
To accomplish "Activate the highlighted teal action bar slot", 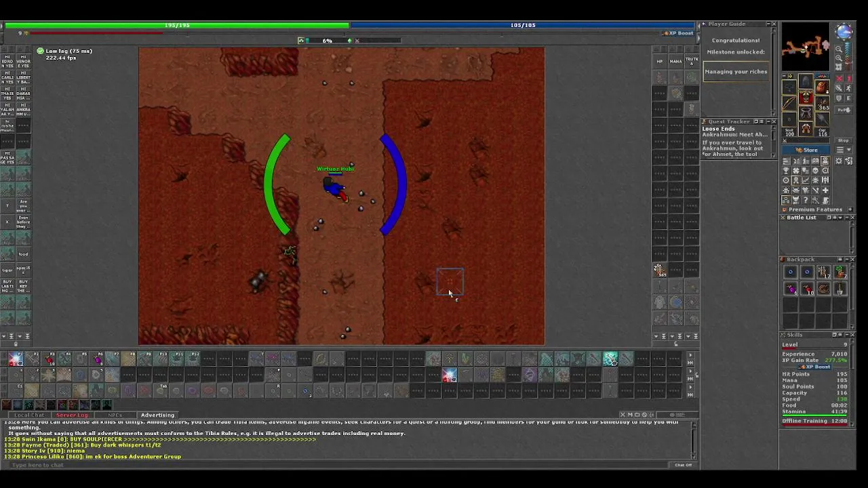I will tap(610, 359).
